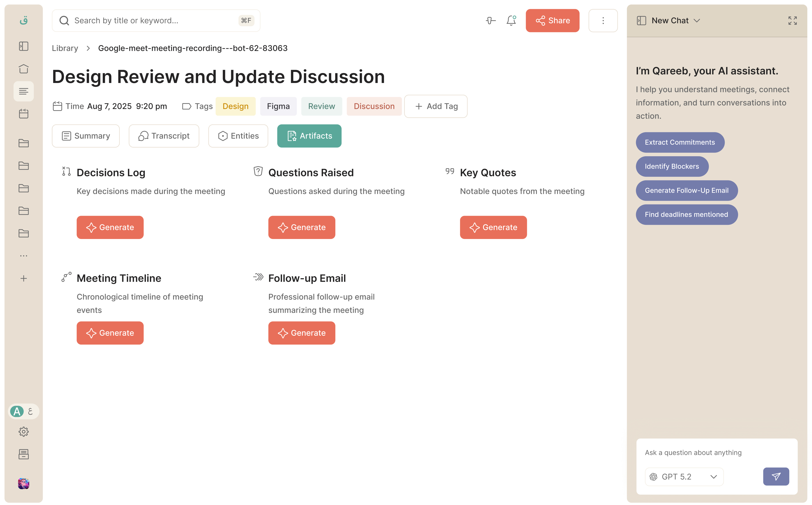Open the Library notes icon in sidebar
812x505 pixels.
click(23, 91)
